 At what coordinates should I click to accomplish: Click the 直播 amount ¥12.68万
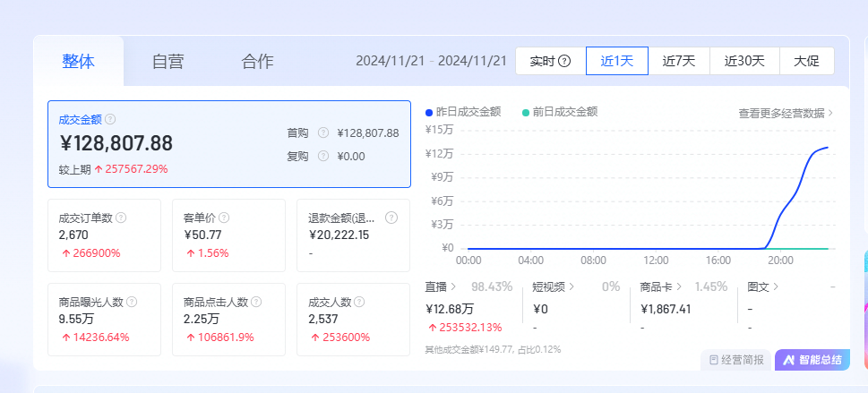point(450,309)
